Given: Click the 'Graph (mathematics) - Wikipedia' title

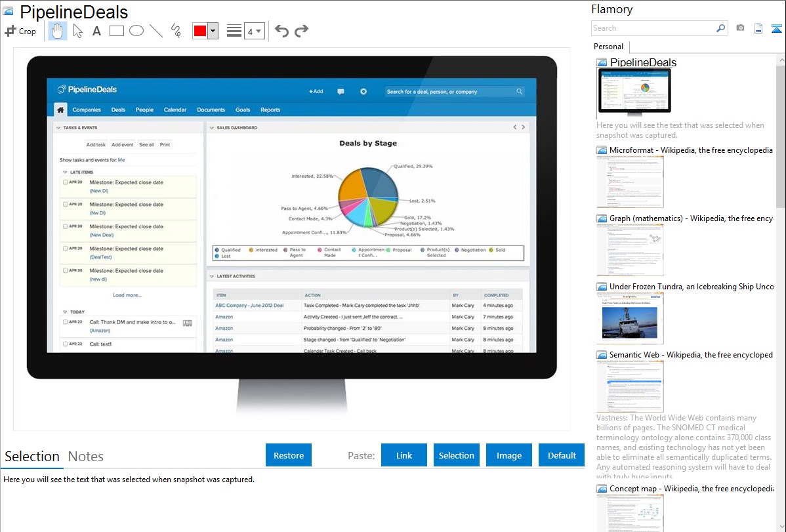Looking at the screenshot, I should (x=691, y=218).
